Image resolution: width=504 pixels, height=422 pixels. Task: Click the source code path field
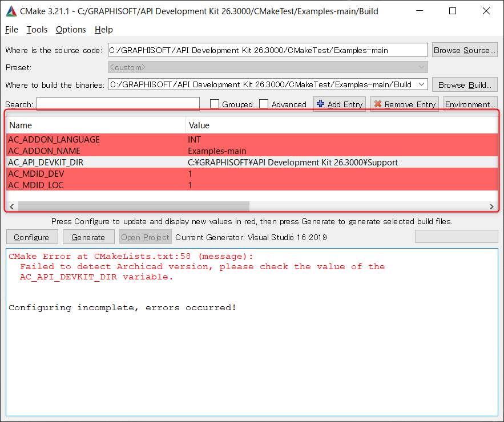(x=268, y=50)
